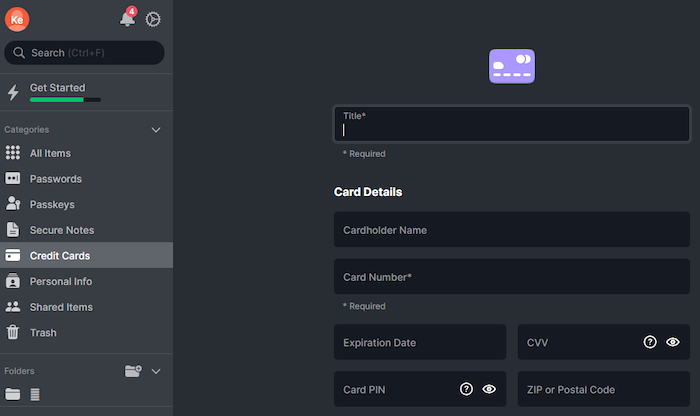Open the Trash

(x=87, y=333)
